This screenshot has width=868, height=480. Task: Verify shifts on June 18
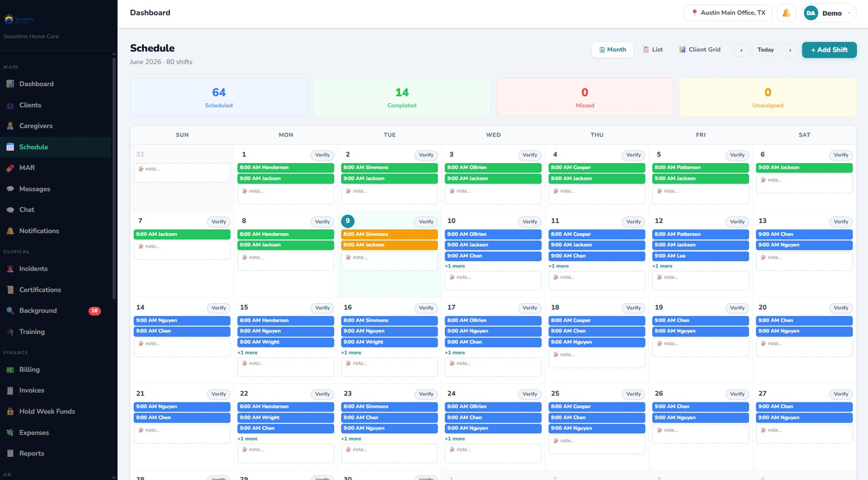tap(634, 308)
